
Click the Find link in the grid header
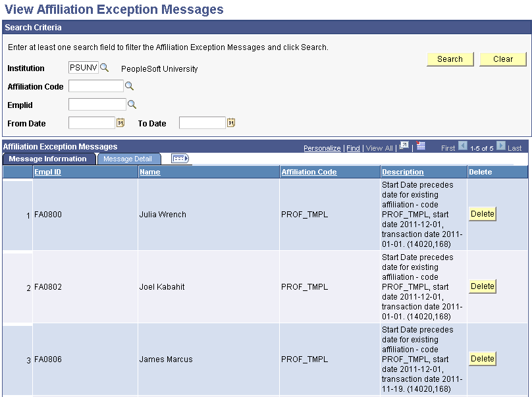click(353, 147)
